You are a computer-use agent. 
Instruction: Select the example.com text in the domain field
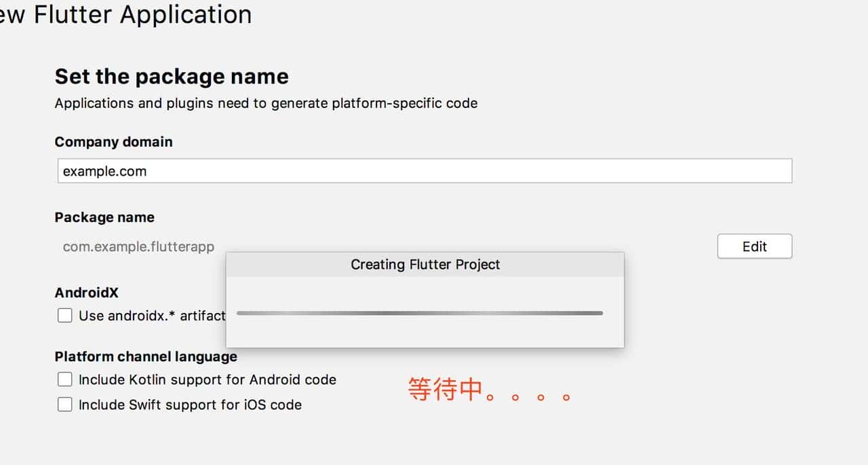(x=104, y=171)
